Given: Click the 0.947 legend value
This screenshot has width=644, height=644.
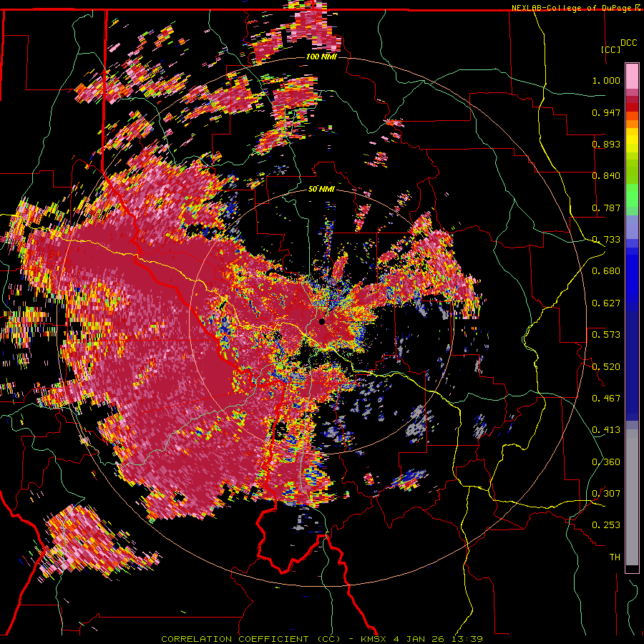Looking at the screenshot, I should tap(606, 112).
